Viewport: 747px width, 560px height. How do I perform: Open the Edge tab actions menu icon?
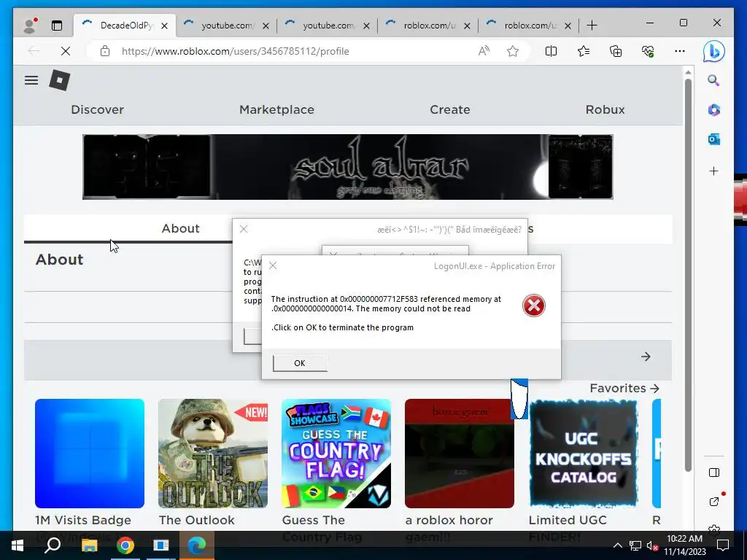point(57,26)
